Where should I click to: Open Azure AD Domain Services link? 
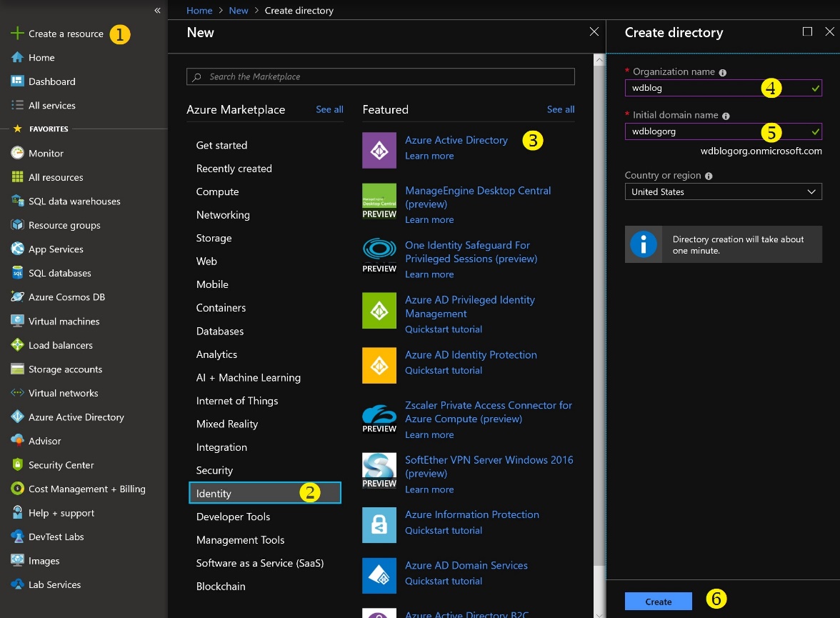(x=466, y=565)
